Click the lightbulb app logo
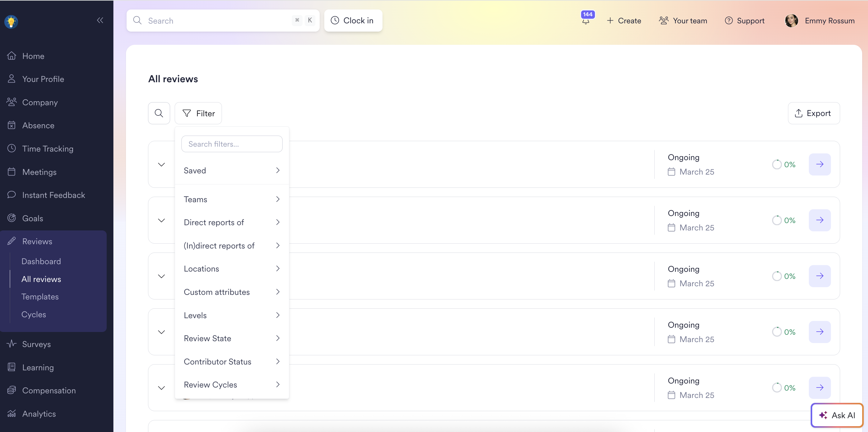This screenshot has width=868, height=432. click(x=11, y=22)
